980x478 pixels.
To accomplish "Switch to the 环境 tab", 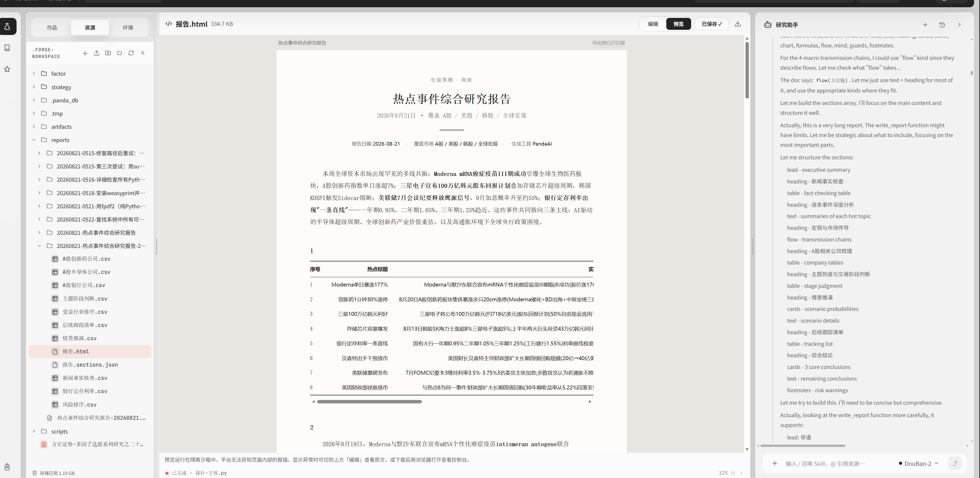I will pos(128,27).
